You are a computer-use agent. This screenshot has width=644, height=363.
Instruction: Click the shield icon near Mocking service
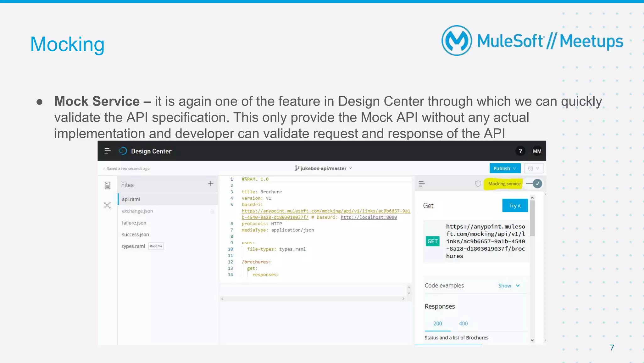pos(478,184)
